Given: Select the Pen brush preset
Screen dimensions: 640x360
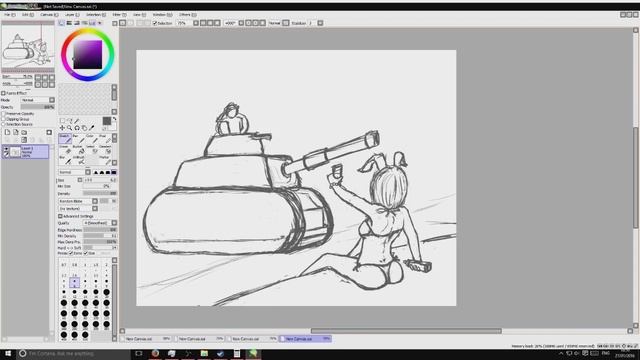Looking at the screenshot, I should (x=78, y=139).
